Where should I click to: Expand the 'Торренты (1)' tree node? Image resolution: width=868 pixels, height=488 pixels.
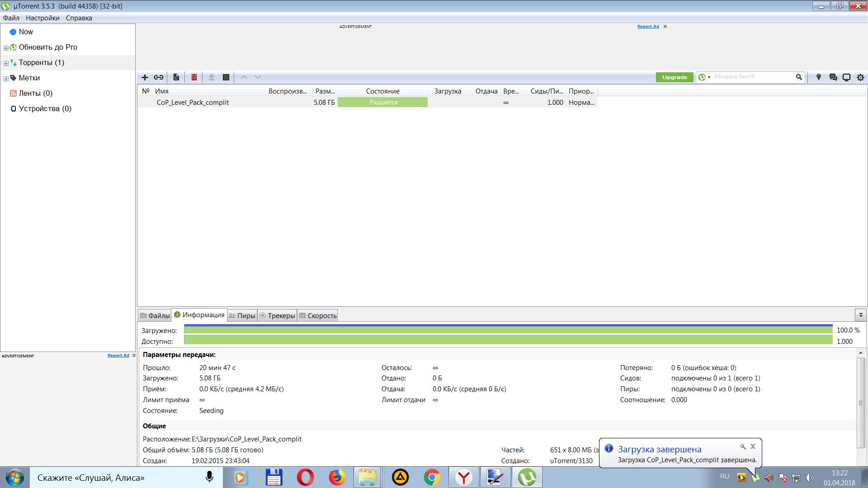pos(6,63)
